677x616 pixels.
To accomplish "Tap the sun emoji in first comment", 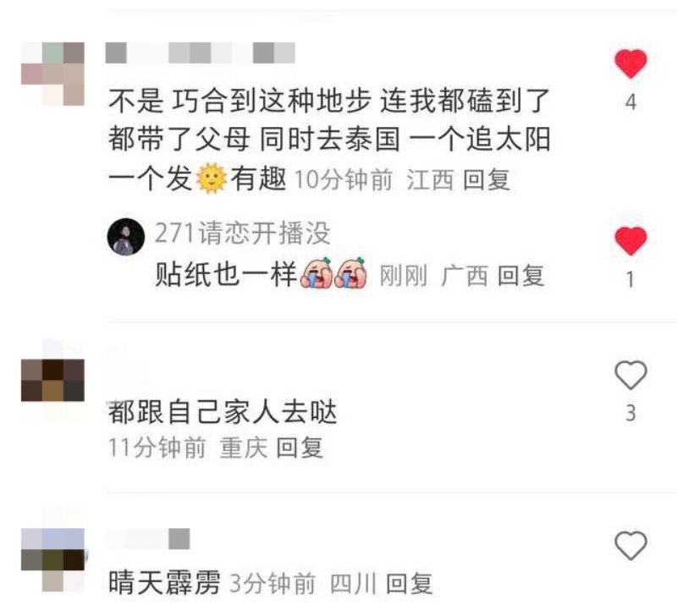I will tap(211, 179).
